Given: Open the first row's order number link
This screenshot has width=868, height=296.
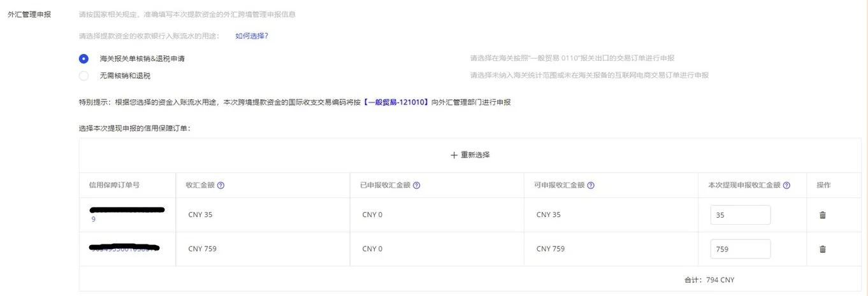Looking at the screenshot, I should tap(94, 219).
